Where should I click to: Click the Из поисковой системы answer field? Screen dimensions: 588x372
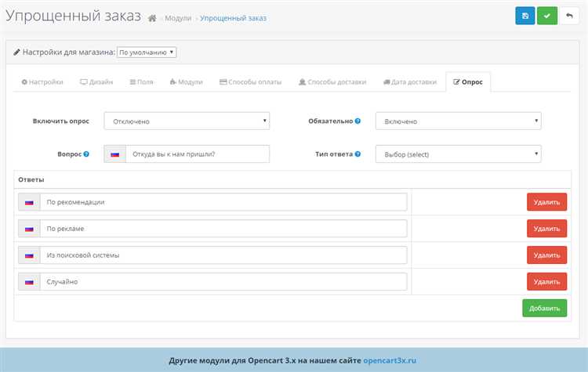coord(223,255)
